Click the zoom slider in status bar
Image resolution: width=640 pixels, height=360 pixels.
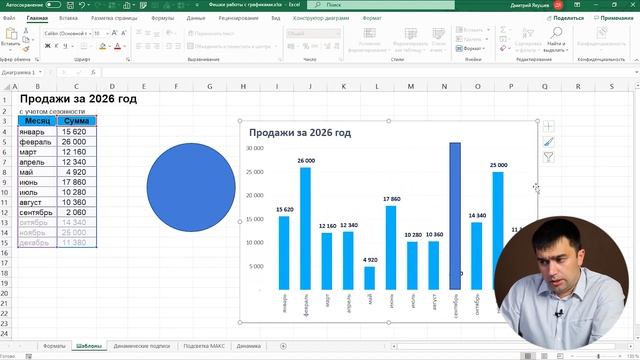pyautogui.click(x=596, y=356)
